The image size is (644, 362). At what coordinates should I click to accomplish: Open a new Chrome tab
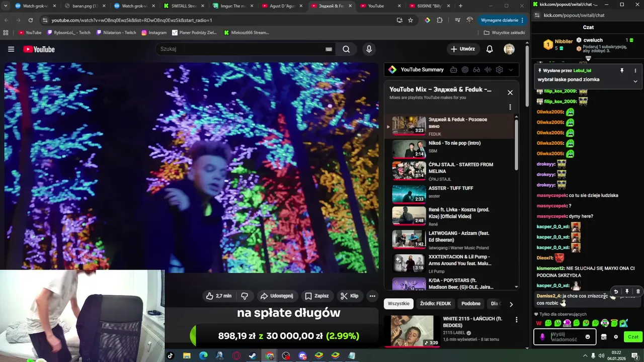(460, 6)
